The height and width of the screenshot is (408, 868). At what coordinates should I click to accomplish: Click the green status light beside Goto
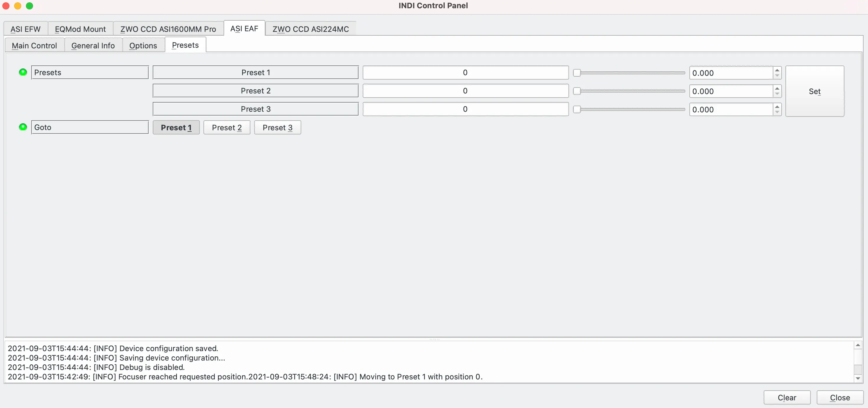click(23, 127)
